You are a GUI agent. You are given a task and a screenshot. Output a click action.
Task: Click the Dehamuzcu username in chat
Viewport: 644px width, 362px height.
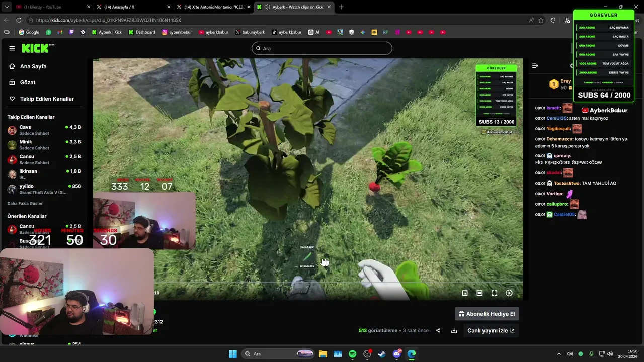559,139
